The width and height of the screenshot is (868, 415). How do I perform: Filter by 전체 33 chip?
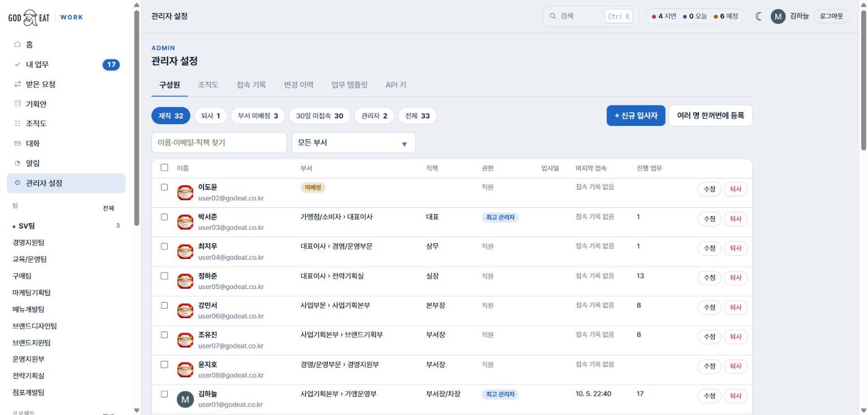(418, 116)
